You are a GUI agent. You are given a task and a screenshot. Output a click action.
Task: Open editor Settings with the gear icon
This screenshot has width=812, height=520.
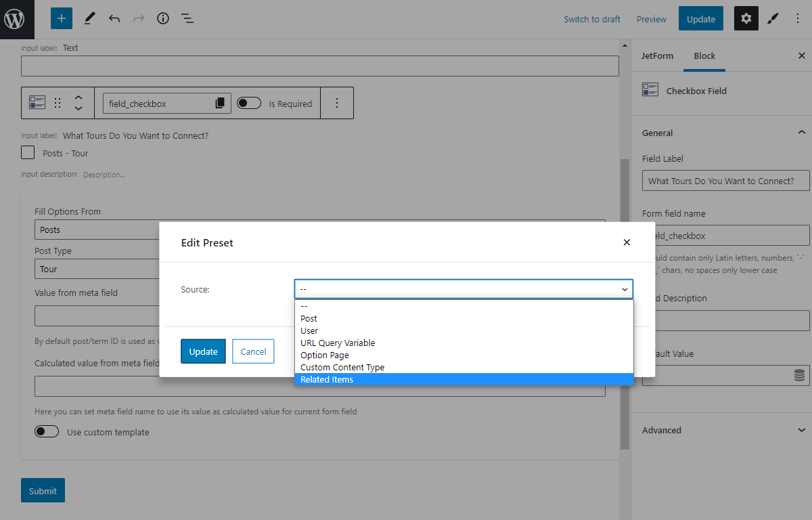[746, 18]
